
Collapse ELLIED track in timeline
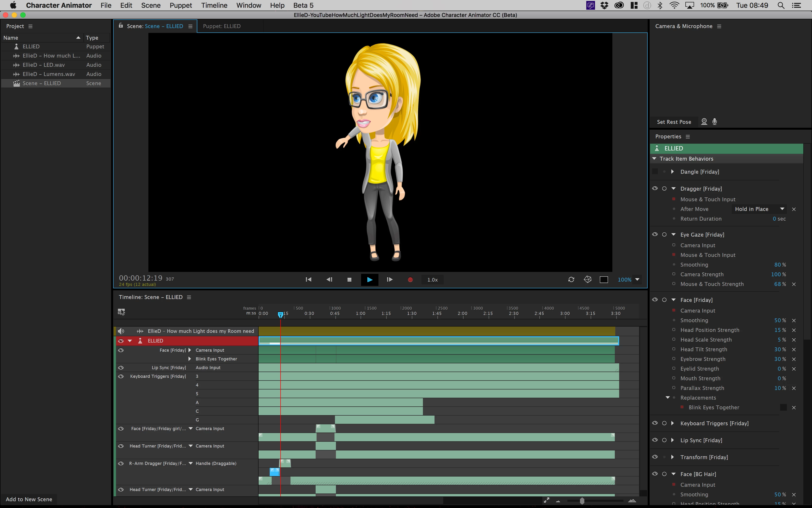[x=130, y=341]
